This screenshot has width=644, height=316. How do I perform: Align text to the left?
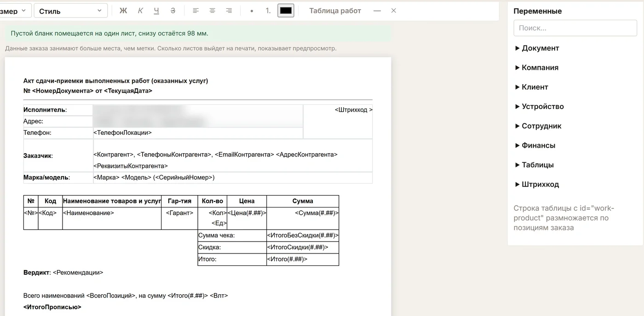(196, 11)
